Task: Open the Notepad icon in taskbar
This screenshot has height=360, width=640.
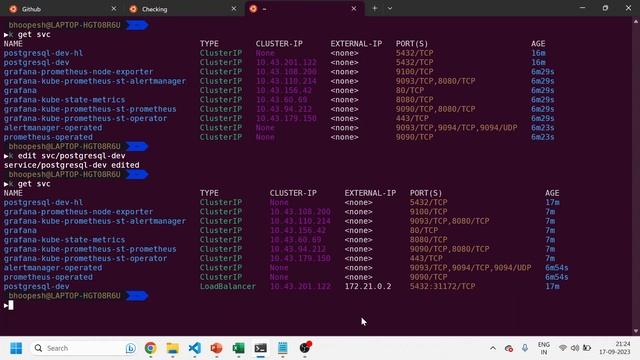Action: pos(283,348)
